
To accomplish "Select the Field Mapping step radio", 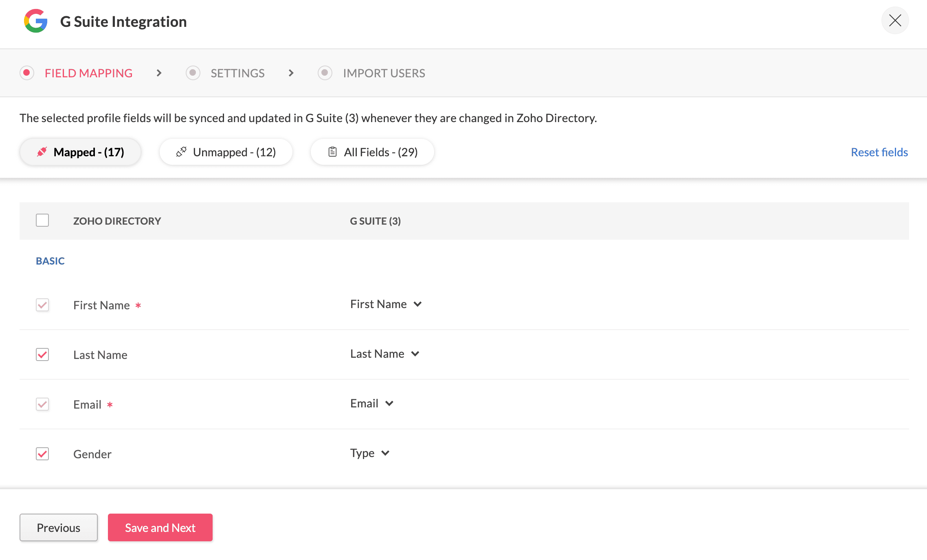I will (x=27, y=73).
